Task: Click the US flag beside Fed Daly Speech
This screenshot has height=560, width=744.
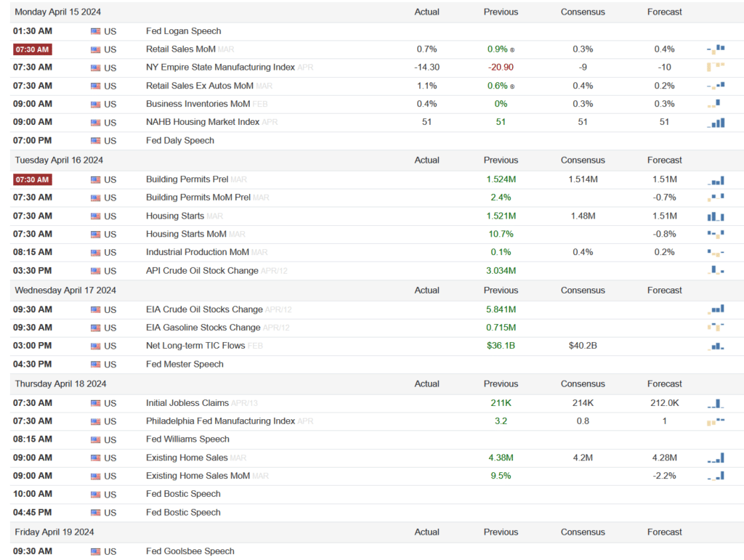Action: point(96,141)
